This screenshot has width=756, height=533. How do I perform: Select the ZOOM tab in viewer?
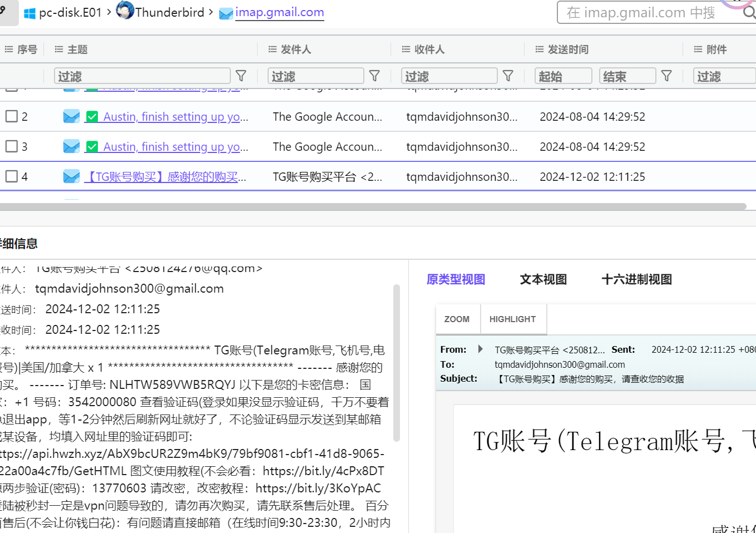point(457,319)
